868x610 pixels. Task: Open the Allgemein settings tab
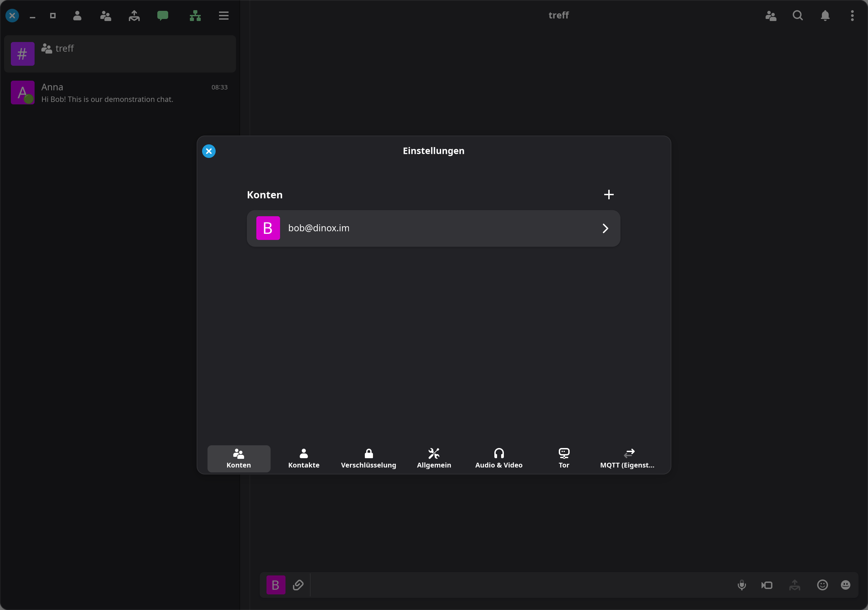tap(434, 459)
